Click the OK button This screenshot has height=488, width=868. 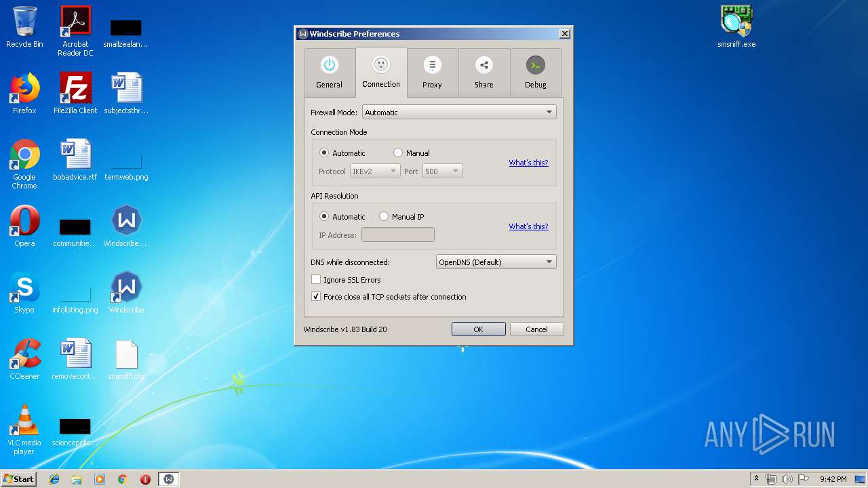478,329
